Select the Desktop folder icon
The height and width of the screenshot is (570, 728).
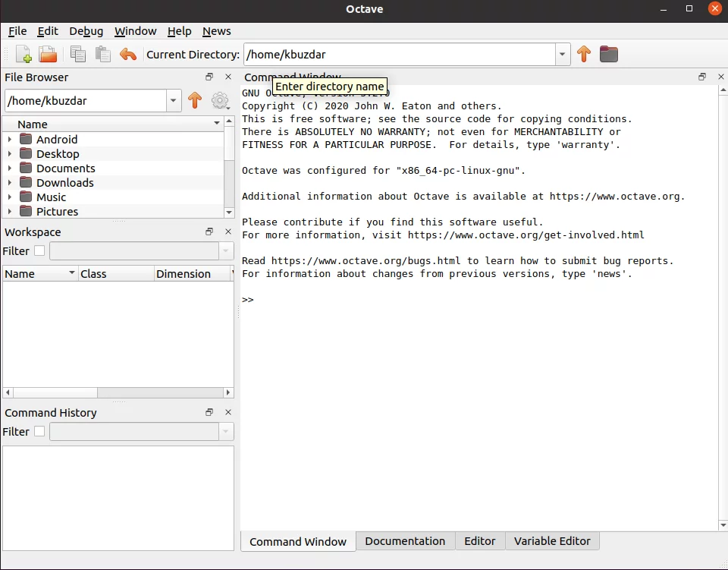(26, 153)
